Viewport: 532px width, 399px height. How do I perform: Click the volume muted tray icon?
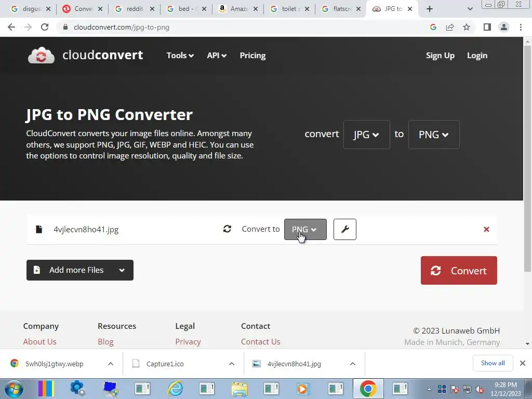click(480, 390)
